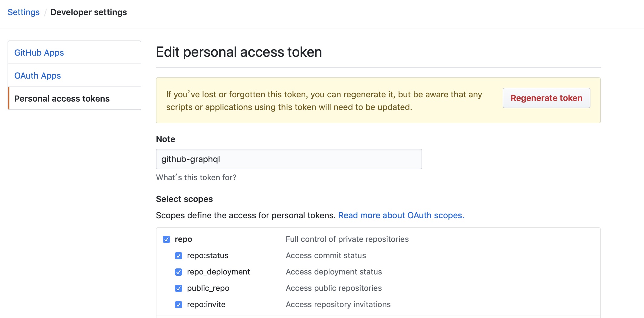Navigate to OAuth Apps
This screenshot has height=318, width=644.
pos(38,76)
